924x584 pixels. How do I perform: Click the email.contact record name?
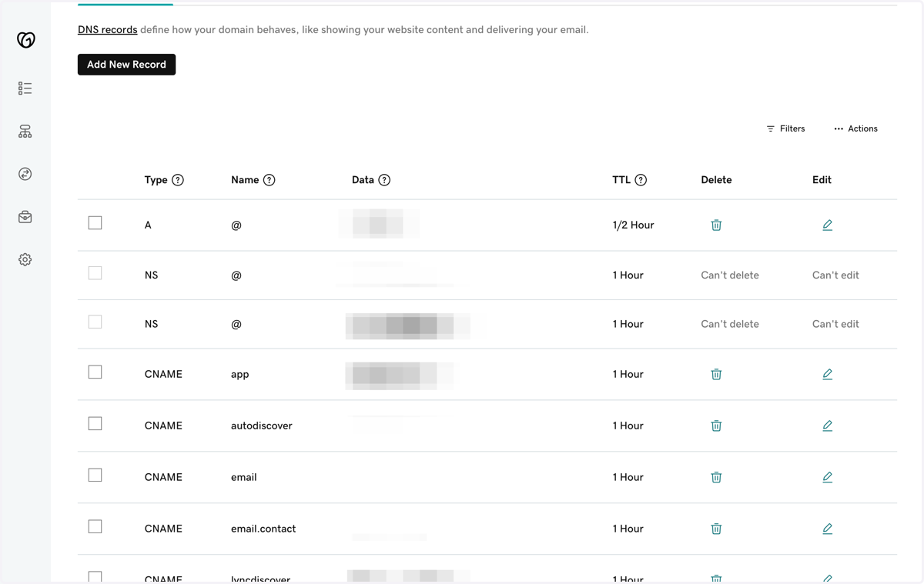tap(263, 529)
